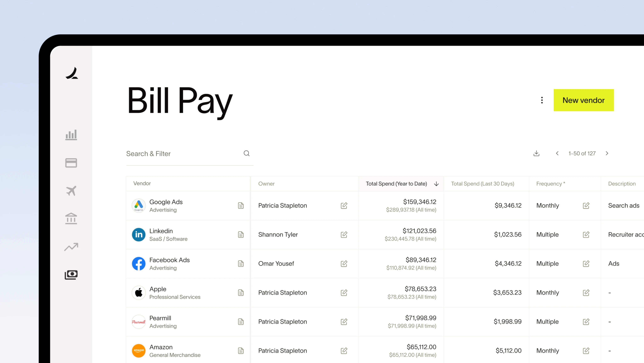Select the $1,023.56 last 30 days value
644x363 pixels.
tap(508, 235)
